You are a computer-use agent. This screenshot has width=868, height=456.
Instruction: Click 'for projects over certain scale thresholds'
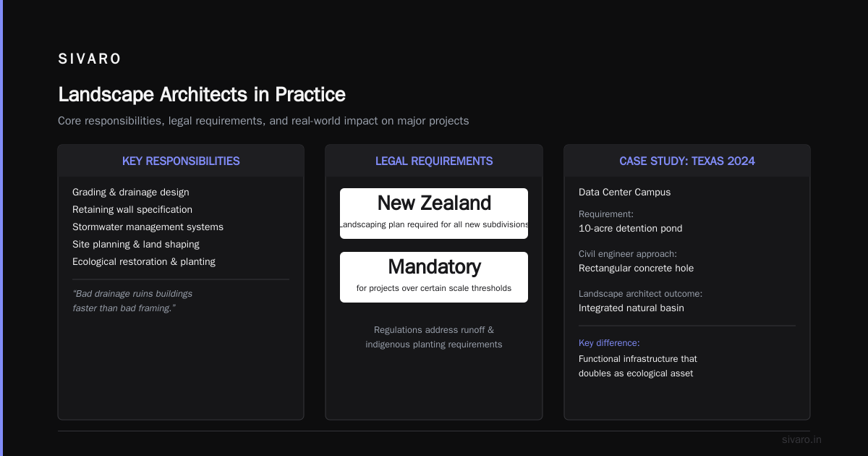point(434,288)
